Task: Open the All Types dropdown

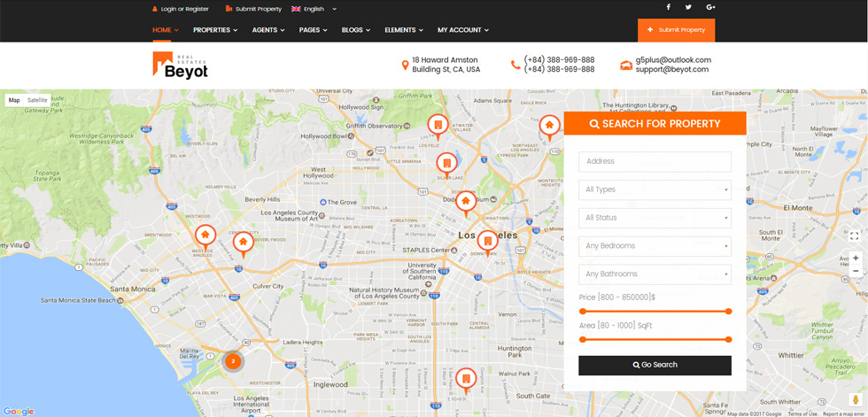Action: tap(655, 189)
